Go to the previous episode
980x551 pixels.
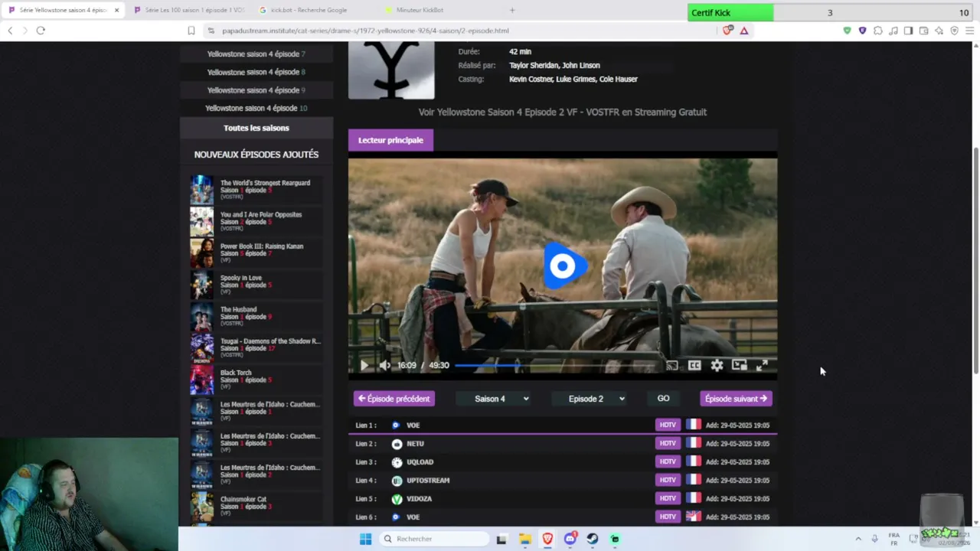394,399
